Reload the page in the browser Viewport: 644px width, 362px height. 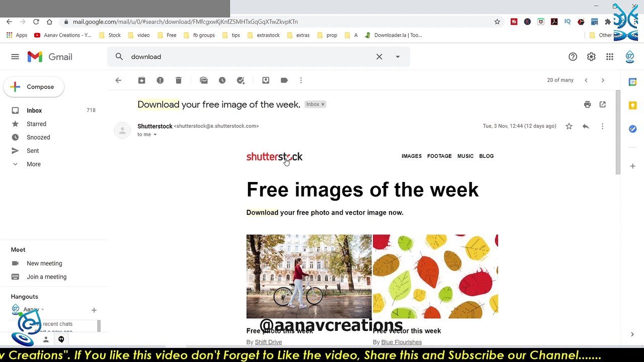point(36,22)
